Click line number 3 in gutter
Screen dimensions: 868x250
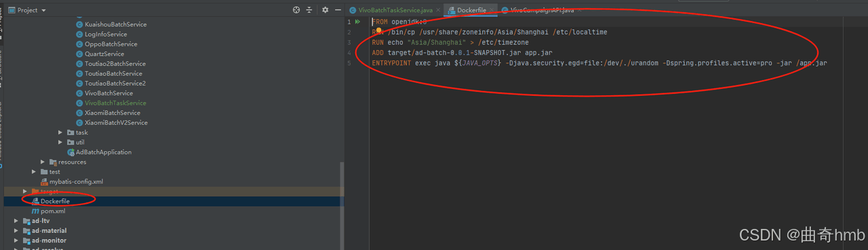point(349,42)
